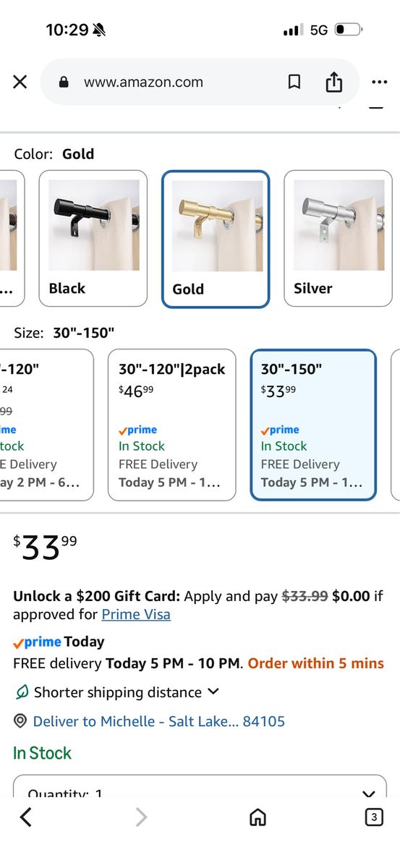This screenshot has height=868, width=400.
Task: Tap the leaf icon for shorter shipping
Action: click(x=22, y=692)
